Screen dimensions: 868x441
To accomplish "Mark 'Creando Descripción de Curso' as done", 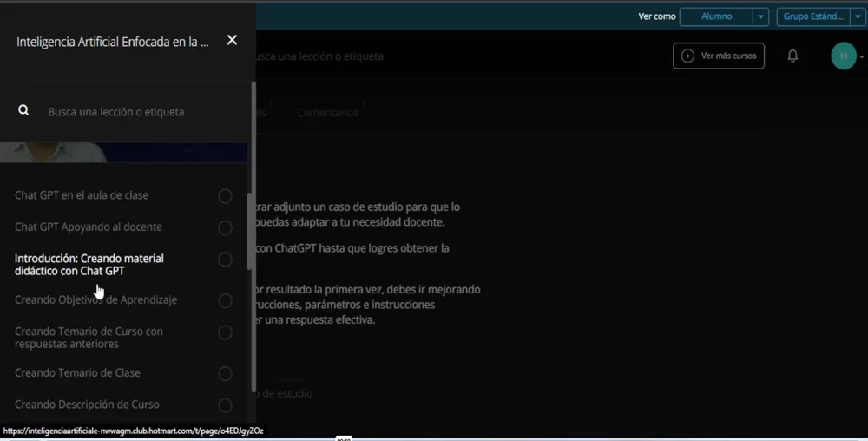I will [225, 405].
